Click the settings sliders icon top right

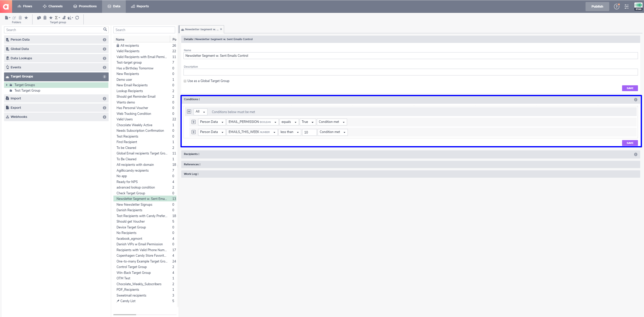click(627, 6)
